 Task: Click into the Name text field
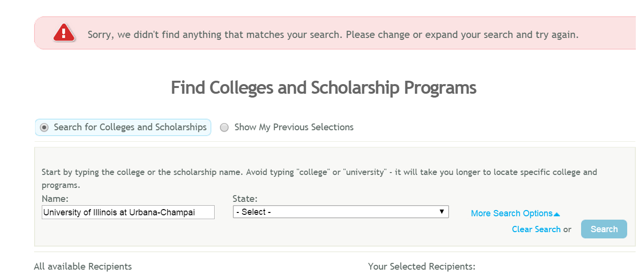pyautogui.click(x=128, y=212)
